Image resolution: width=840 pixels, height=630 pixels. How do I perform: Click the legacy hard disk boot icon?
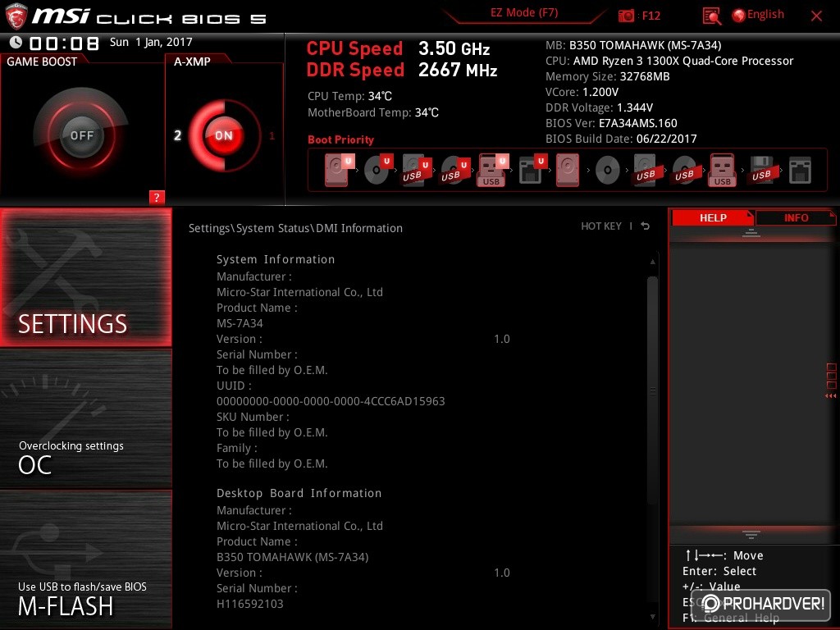click(568, 170)
